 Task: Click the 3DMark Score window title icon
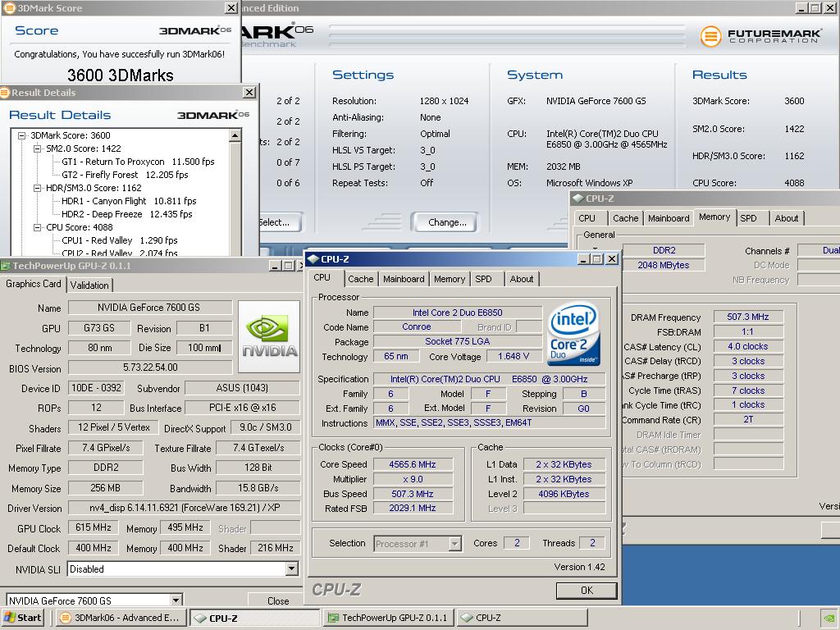pos(9,8)
